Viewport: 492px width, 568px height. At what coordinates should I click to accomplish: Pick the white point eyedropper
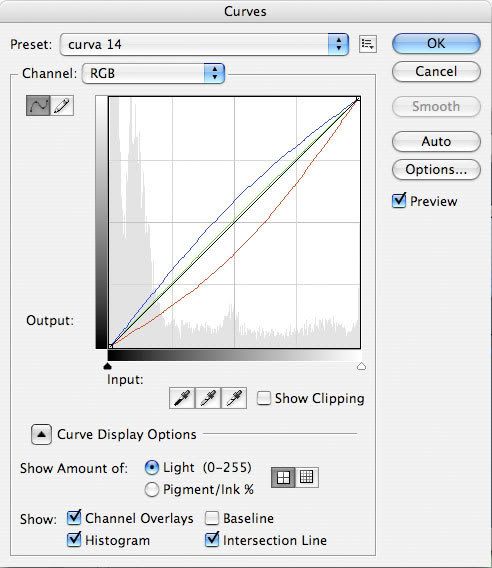234,398
